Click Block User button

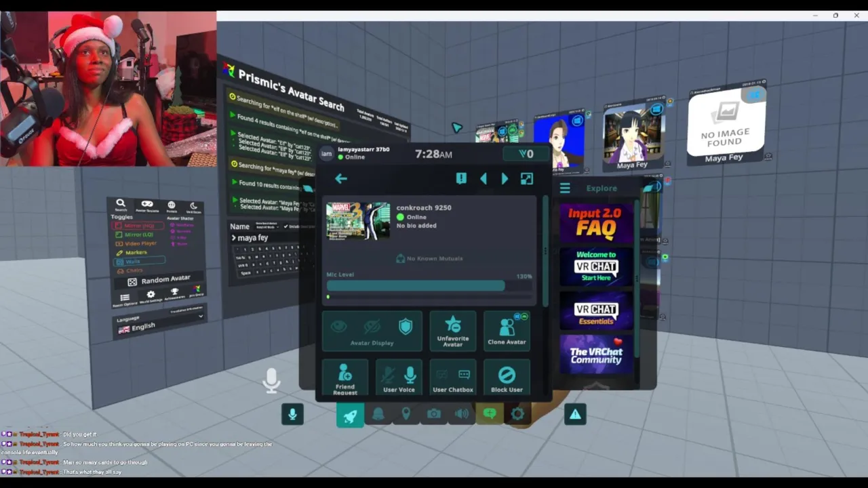coord(507,378)
